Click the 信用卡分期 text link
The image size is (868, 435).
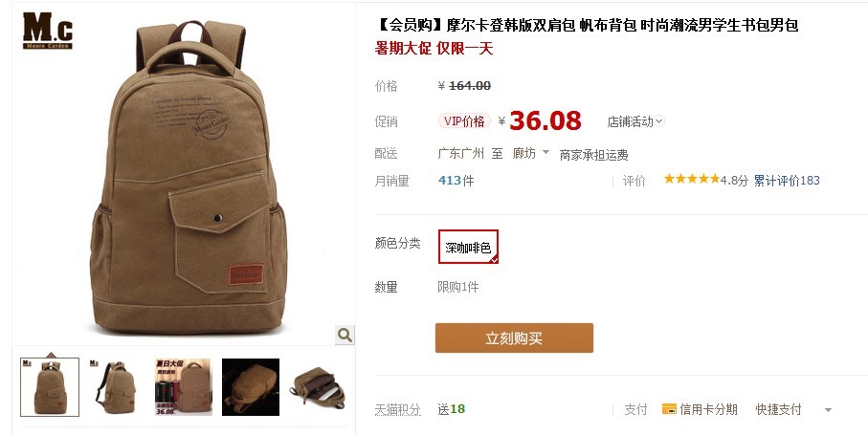tap(708, 409)
